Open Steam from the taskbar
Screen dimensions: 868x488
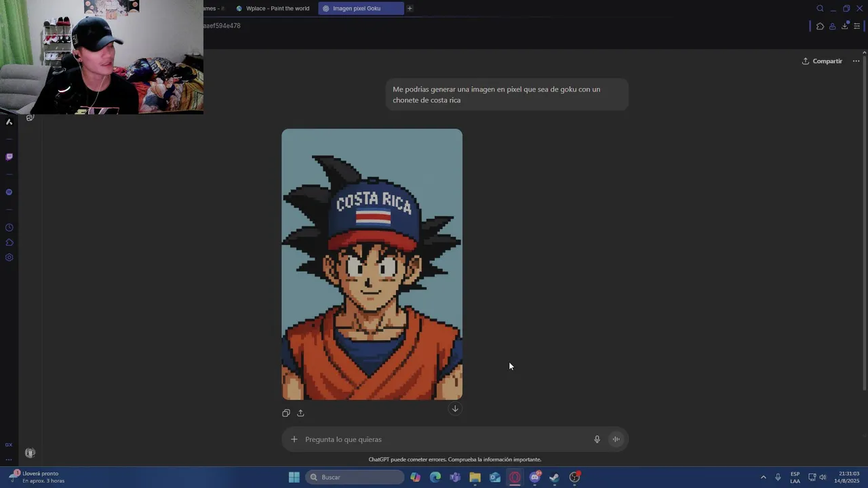pyautogui.click(x=555, y=477)
